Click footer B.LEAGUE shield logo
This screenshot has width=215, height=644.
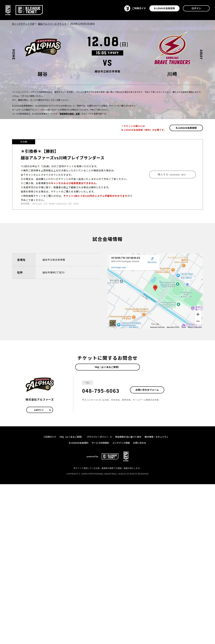pos(126,456)
